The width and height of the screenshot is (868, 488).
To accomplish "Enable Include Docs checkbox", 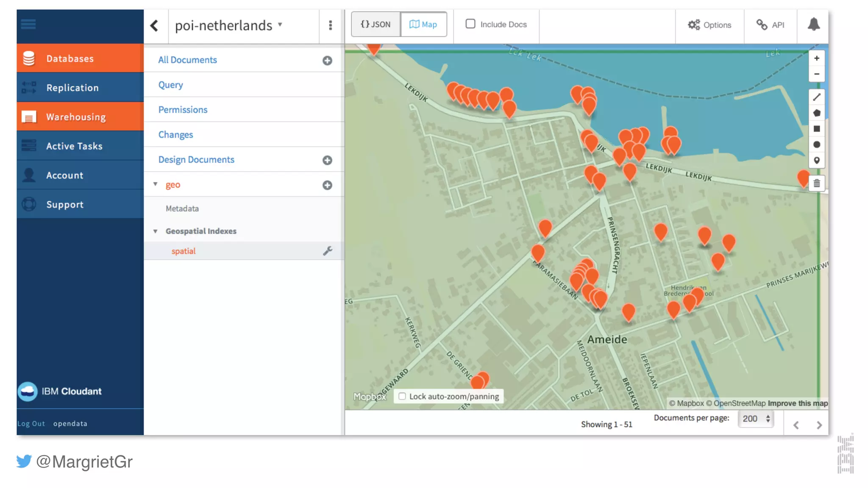I will (x=470, y=24).
